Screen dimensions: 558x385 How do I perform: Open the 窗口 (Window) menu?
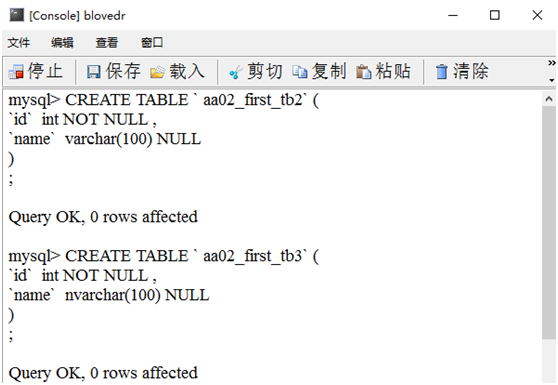[152, 43]
